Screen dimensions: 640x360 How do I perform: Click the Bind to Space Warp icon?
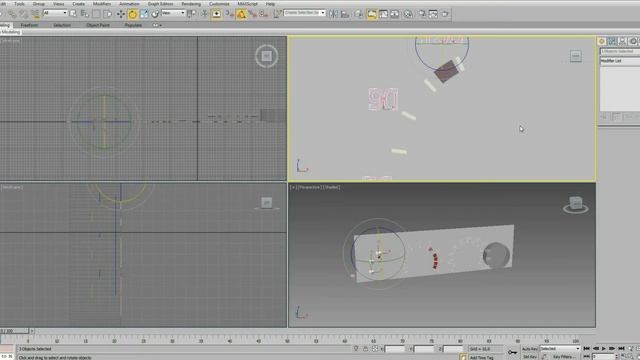pos(35,14)
